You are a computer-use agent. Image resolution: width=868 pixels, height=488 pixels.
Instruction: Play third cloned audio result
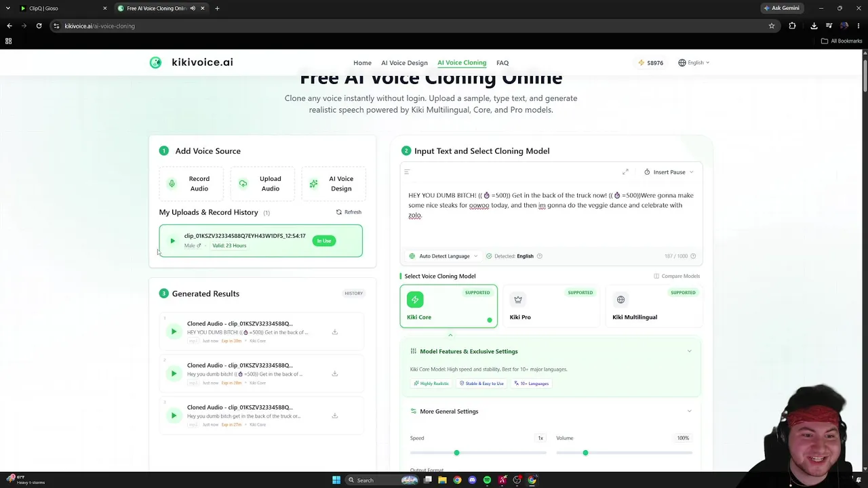[x=174, y=415]
